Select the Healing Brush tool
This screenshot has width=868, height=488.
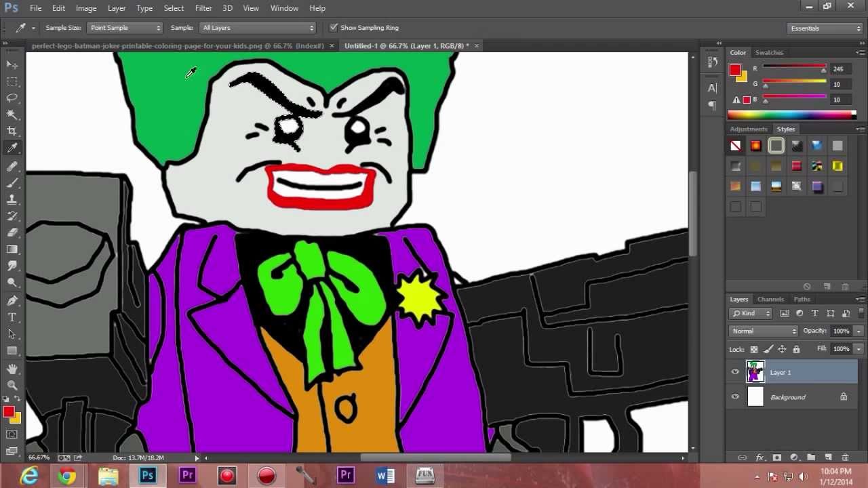12,166
